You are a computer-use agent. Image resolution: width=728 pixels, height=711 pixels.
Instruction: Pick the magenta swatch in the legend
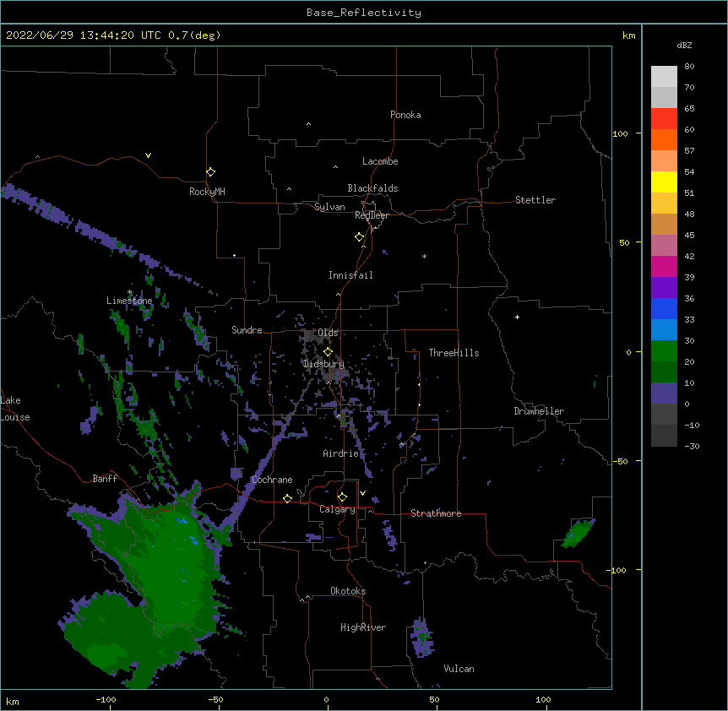(x=664, y=266)
